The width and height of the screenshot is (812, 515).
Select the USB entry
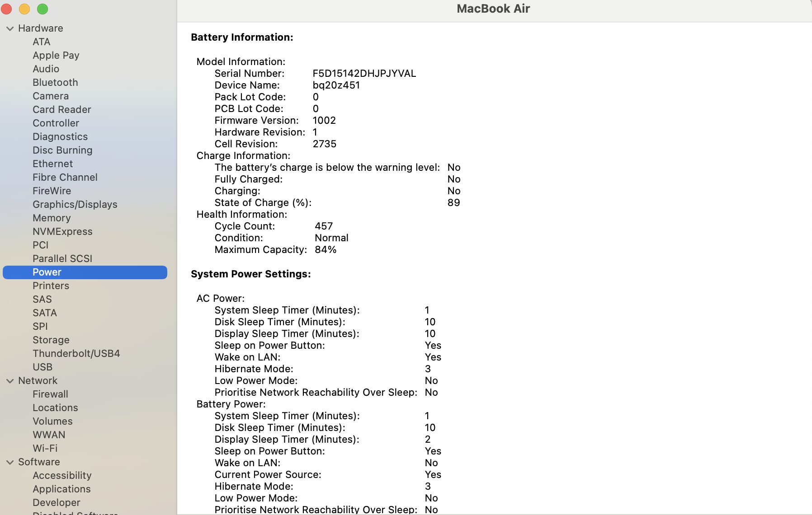(x=42, y=367)
